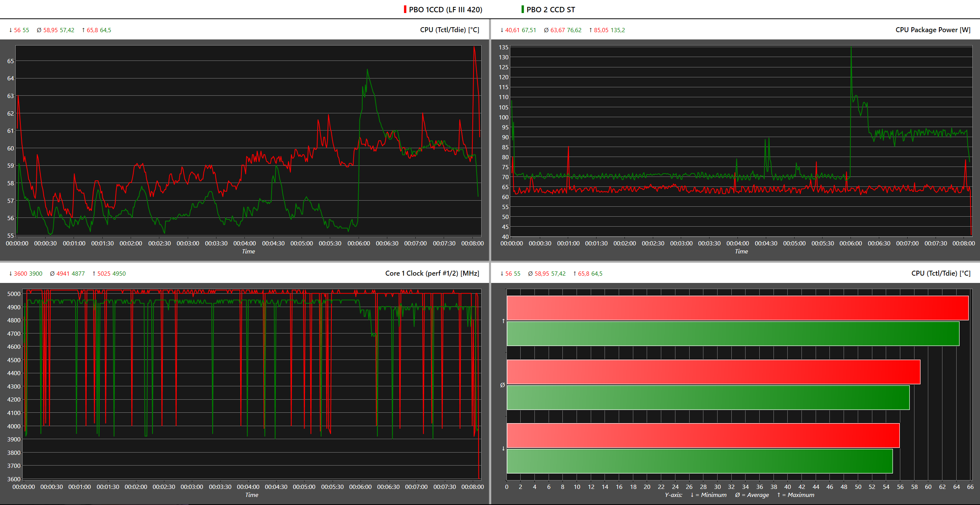980x505 pixels.
Task: Click the CPU Package Power [W] chart title
Action: point(932,30)
